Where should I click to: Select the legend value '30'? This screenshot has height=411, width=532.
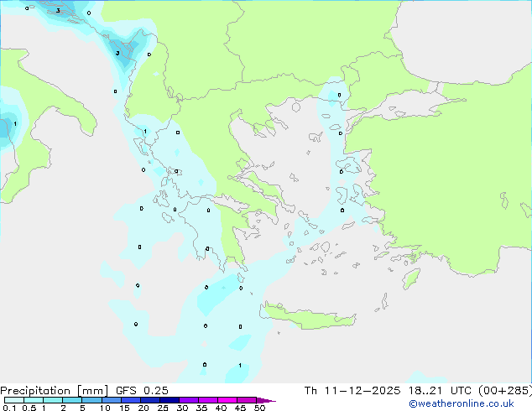182,408
